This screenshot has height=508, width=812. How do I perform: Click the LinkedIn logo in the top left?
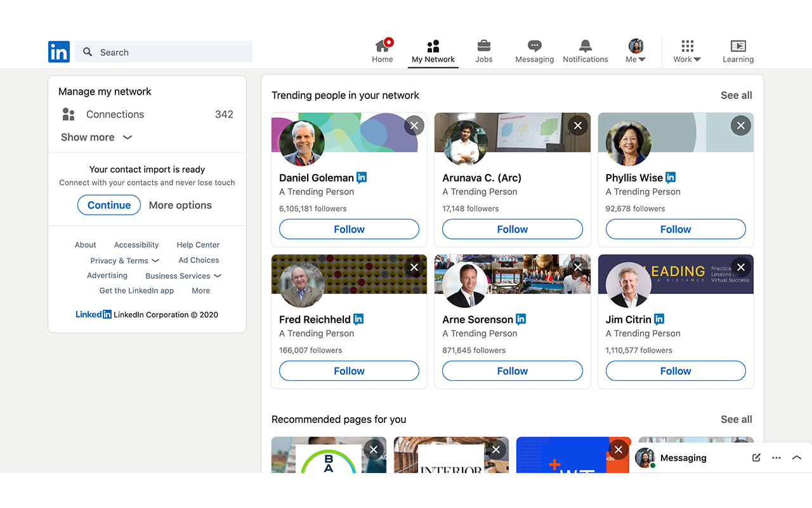[x=58, y=51]
